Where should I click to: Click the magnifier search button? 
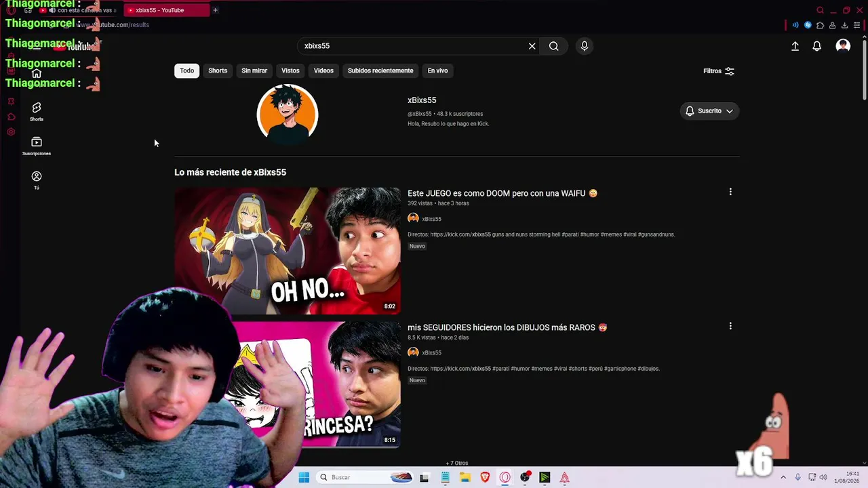[554, 46]
